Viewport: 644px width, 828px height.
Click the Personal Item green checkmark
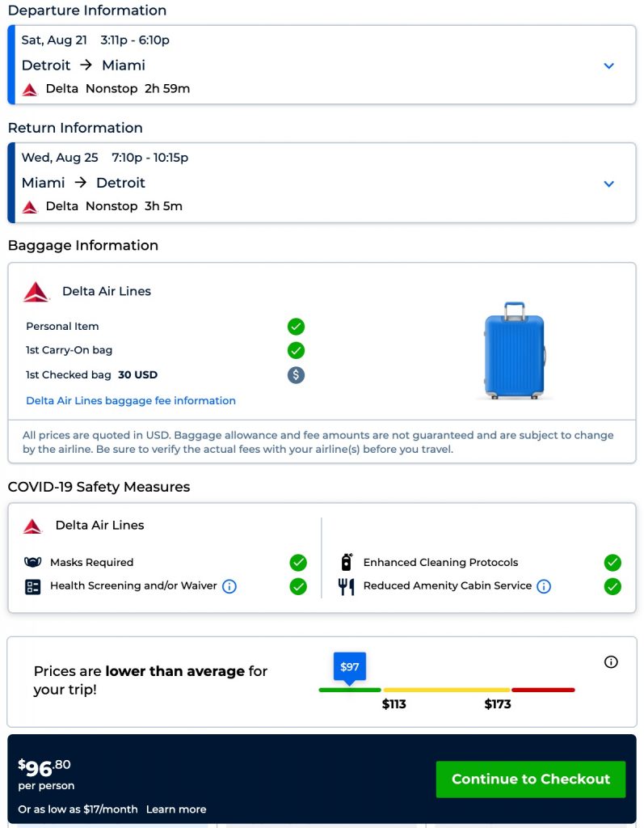[x=297, y=327]
